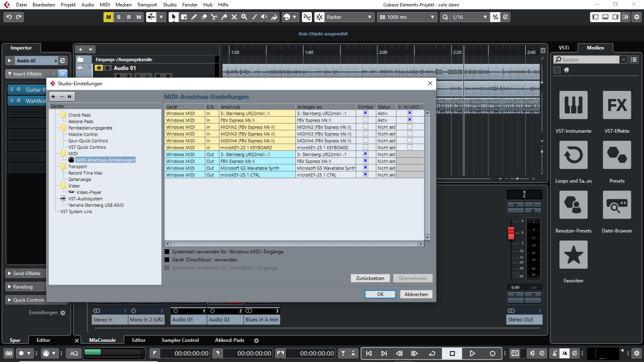Select the Zoom magnifier tool
The image size is (644, 362).
point(244,17)
